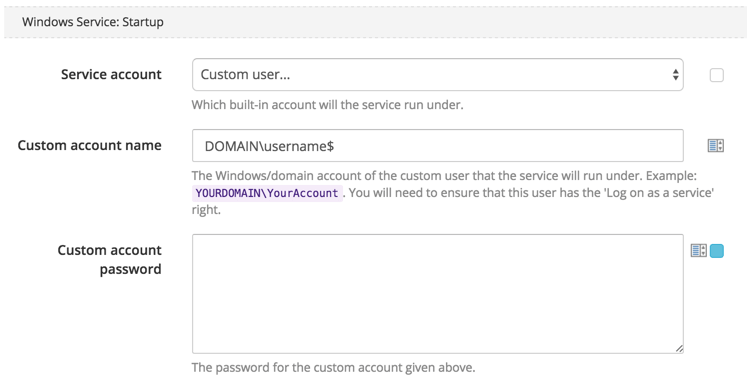Click the Custom account password text area
Viewport: 747px width, 384px height.
tap(438, 294)
